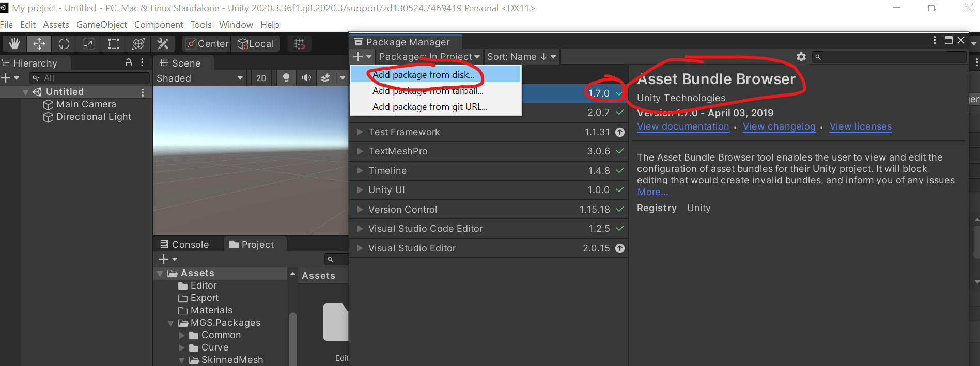Expand the Curve folder

tap(182, 347)
